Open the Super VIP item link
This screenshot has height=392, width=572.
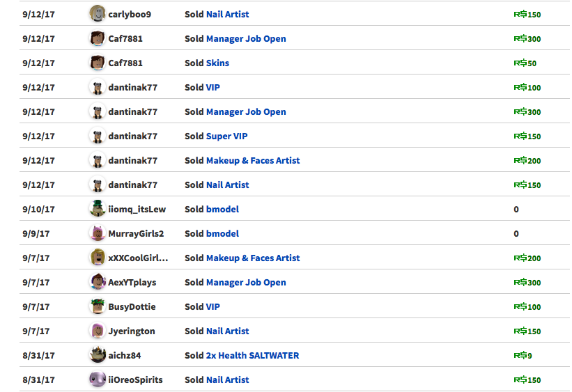click(226, 136)
